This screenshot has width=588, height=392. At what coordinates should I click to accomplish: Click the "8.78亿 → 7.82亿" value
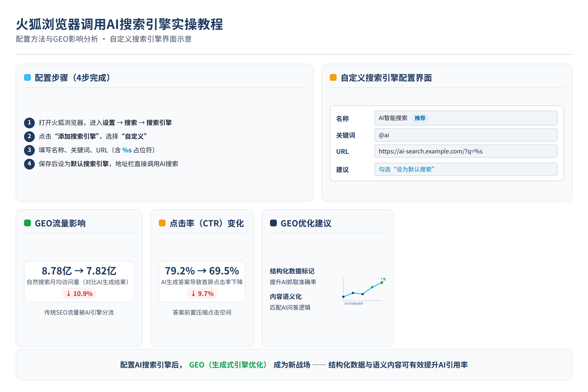click(x=79, y=271)
